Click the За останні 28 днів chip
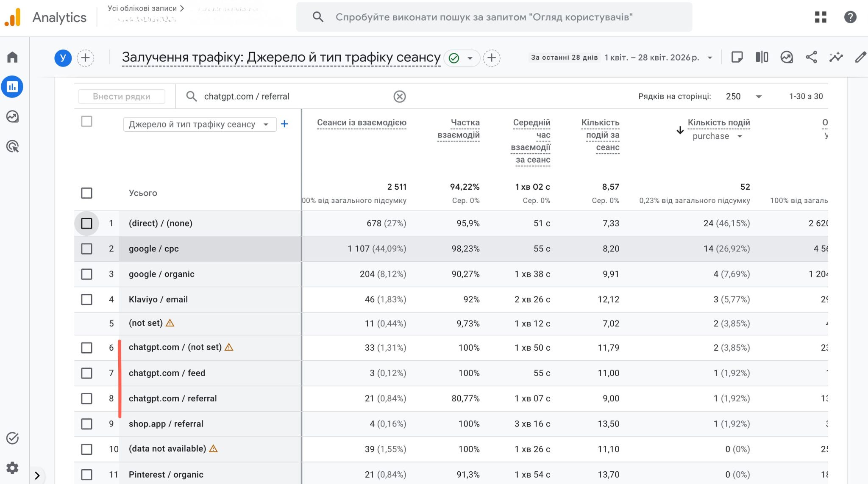 564,58
